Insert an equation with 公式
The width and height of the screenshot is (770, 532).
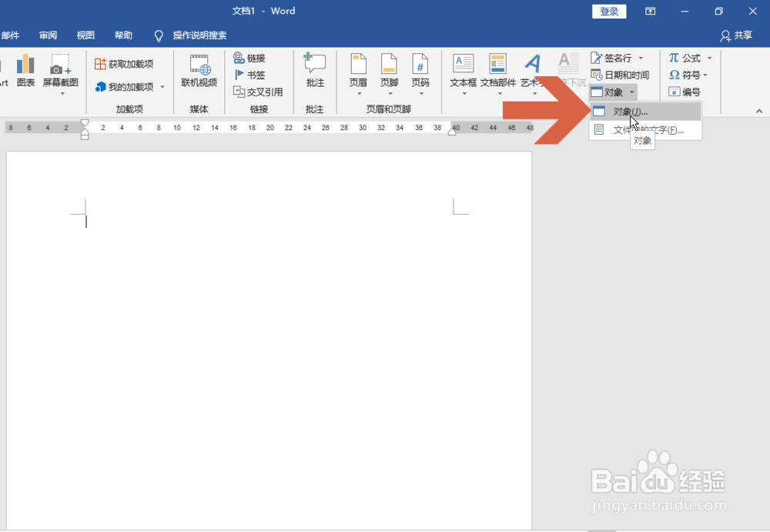click(x=685, y=58)
